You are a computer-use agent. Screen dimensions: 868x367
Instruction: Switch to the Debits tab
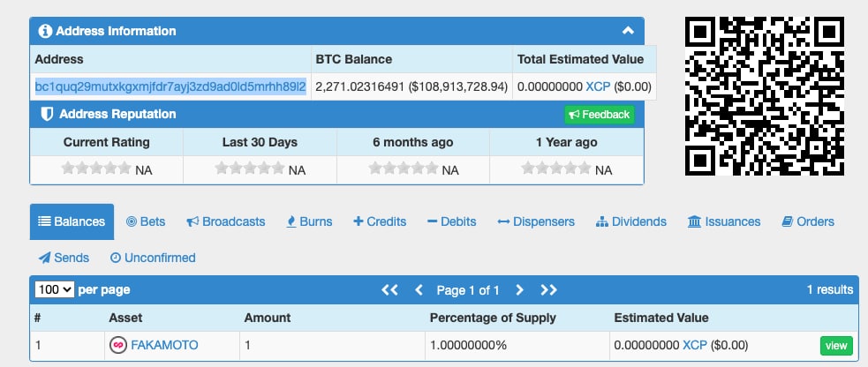452,221
